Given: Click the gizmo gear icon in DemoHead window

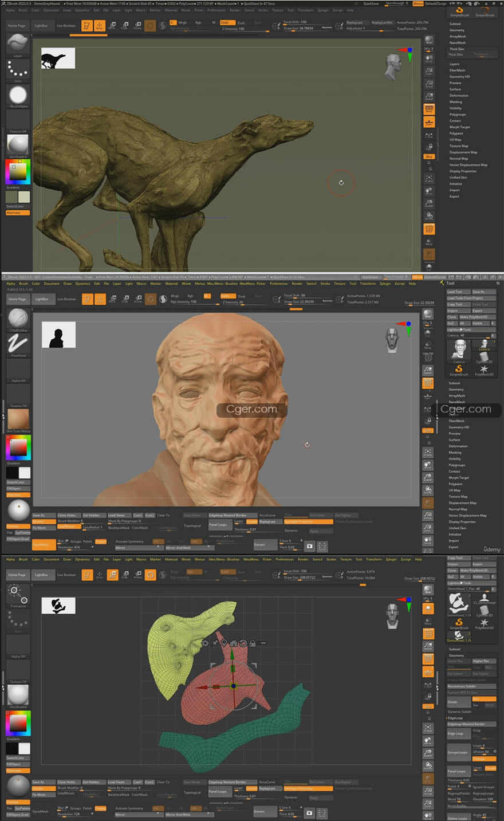Looking at the screenshot, I should (205, 643).
